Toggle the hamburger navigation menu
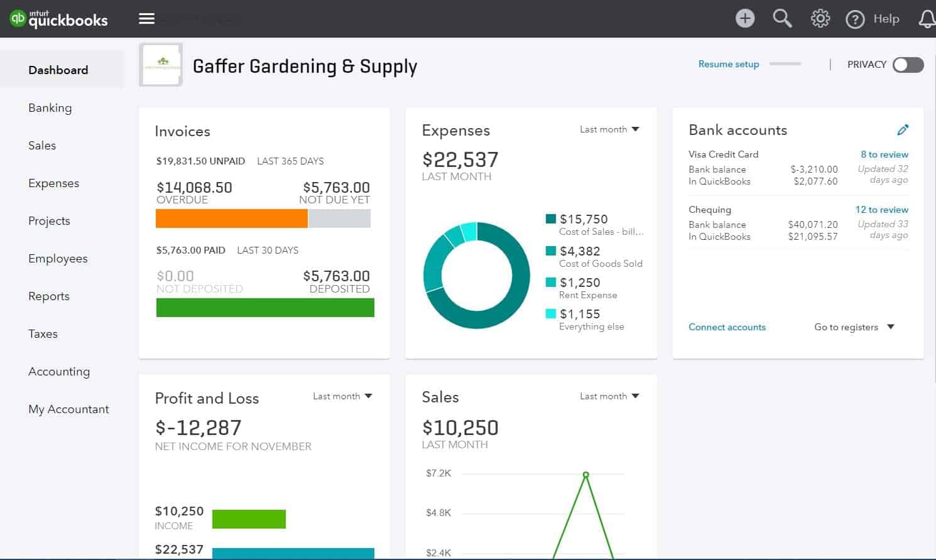Image resolution: width=936 pixels, height=560 pixels. [x=146, y=19]
